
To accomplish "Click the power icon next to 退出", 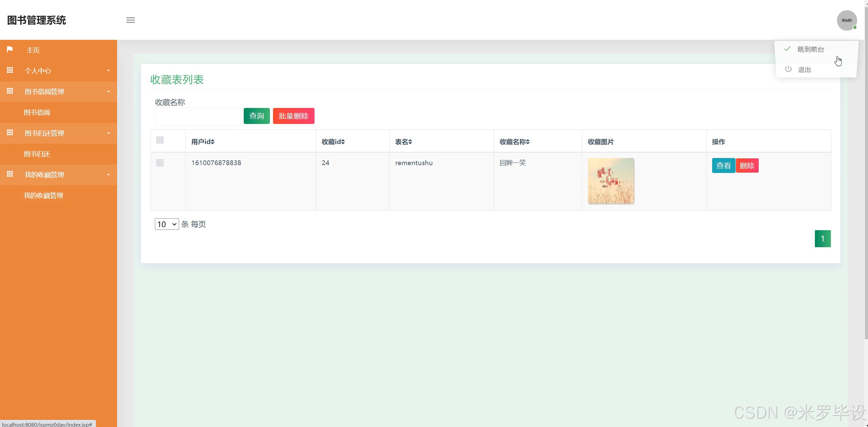I will pos(788,69).
